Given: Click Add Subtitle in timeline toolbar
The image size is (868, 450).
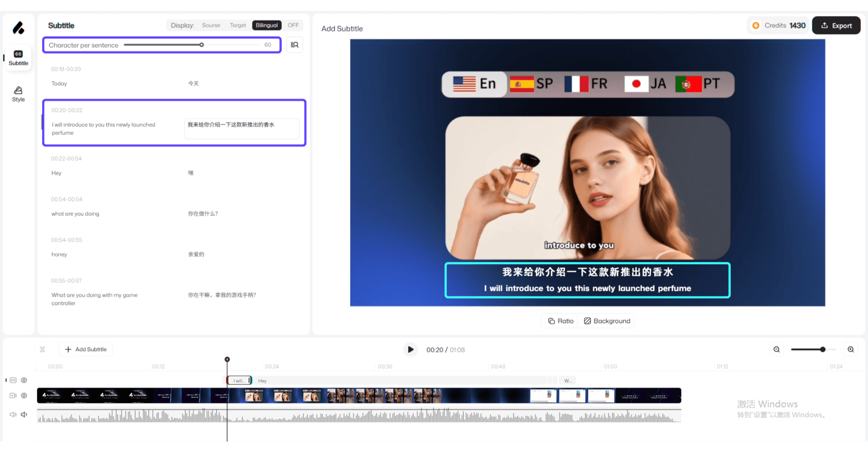Looking at the screenshot, I should (x=86, y=349).
